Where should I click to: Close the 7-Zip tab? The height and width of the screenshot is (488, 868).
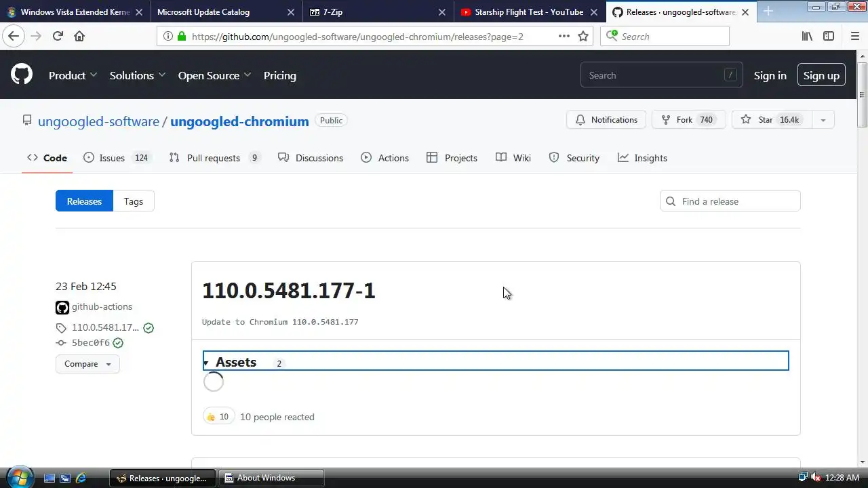coord(441,12)
